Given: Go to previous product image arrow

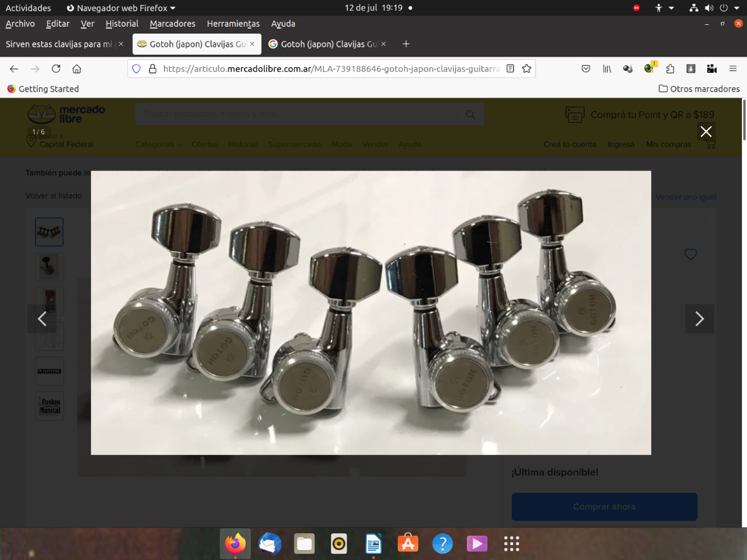Looking at the screenshot, I should [42, 319].
